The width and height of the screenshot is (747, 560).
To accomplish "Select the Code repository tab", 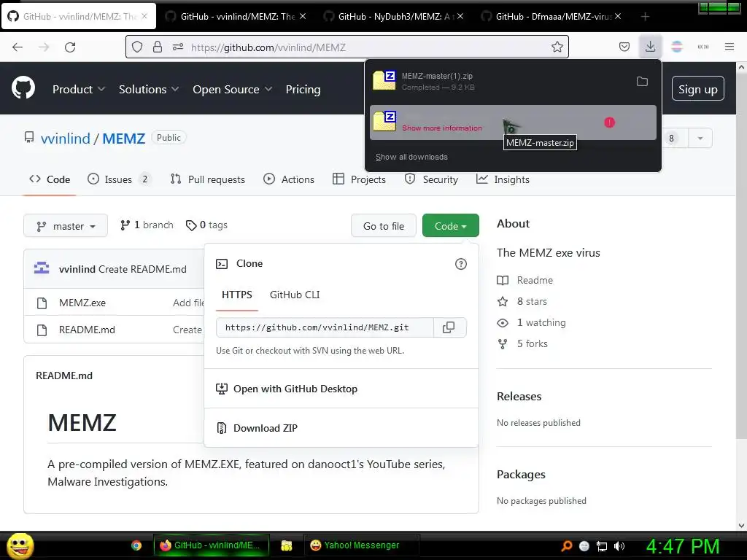I will pyautogui.click(x=50, y=179).
